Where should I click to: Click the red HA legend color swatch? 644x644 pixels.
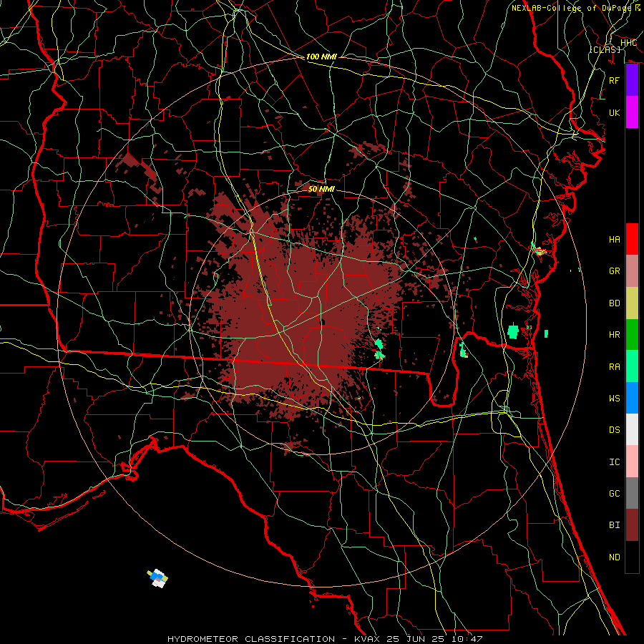click(632, 239)
